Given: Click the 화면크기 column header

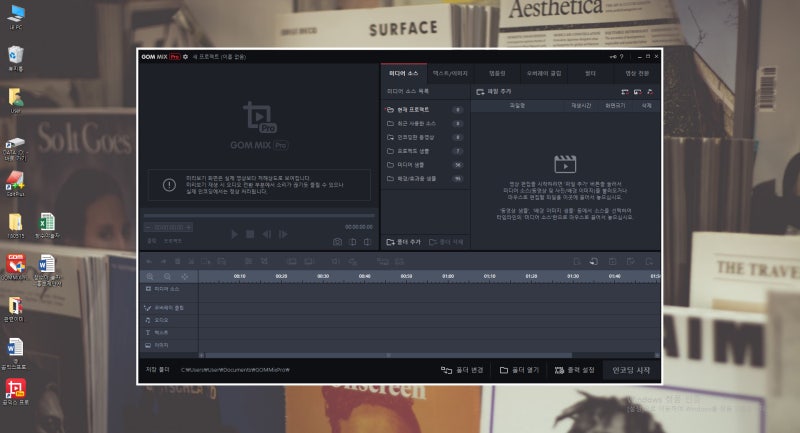Looking at the screenshot, I should (615, 106).
